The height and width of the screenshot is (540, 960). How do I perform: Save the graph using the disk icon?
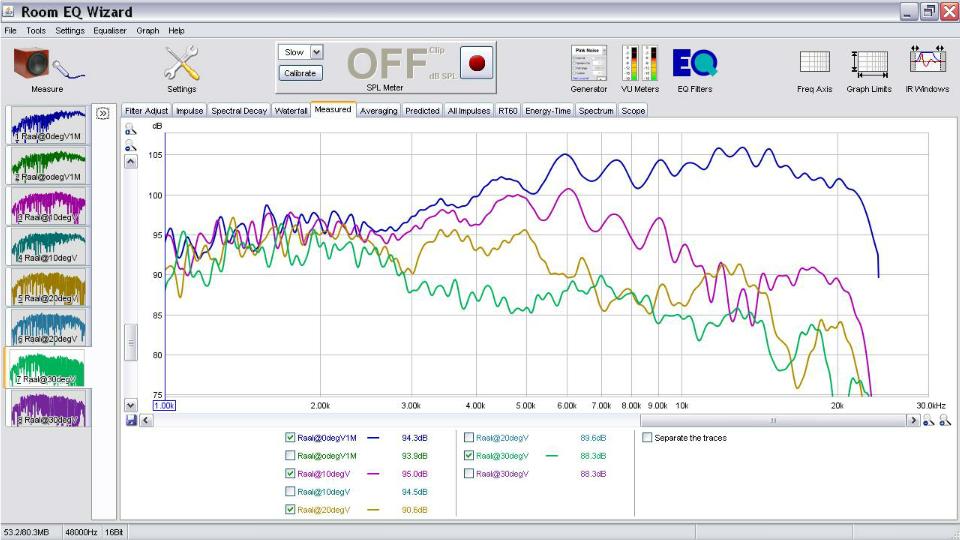(x=131, y=421)
